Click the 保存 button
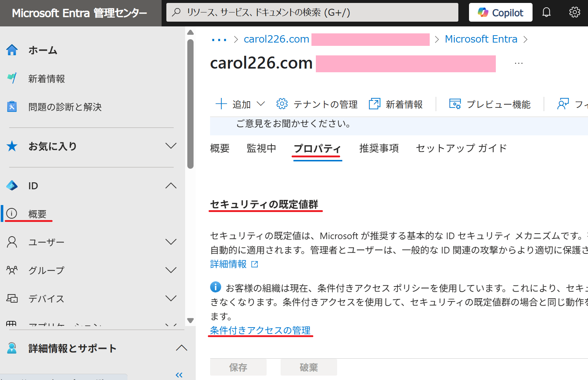Viewport: 588px width, 380px height. pos(238,367)
